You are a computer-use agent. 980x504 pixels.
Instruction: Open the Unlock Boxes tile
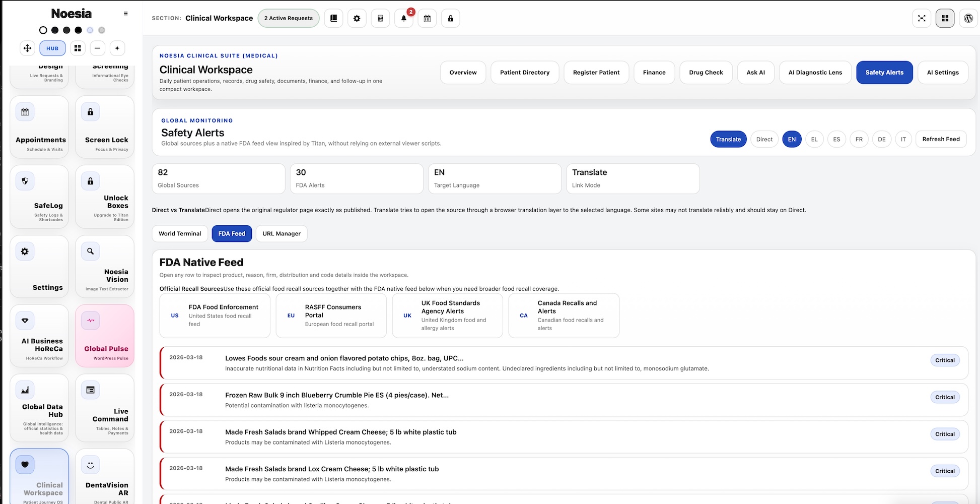(x=105, y=197)
